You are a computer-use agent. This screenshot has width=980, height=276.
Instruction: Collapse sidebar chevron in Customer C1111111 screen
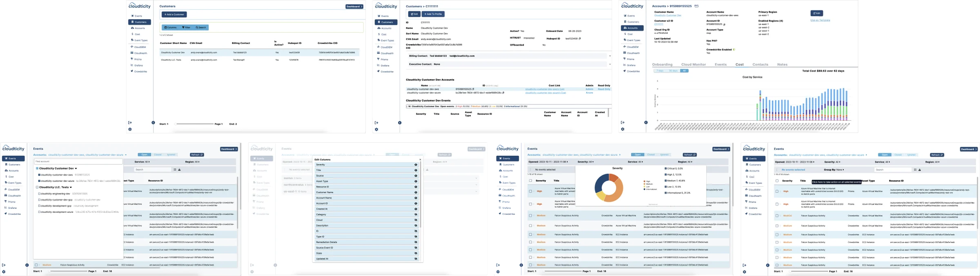click(400, 122)
